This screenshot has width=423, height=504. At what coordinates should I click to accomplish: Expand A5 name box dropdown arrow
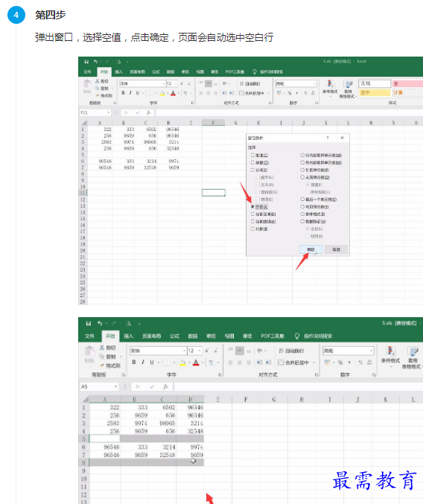pos(115,386)
